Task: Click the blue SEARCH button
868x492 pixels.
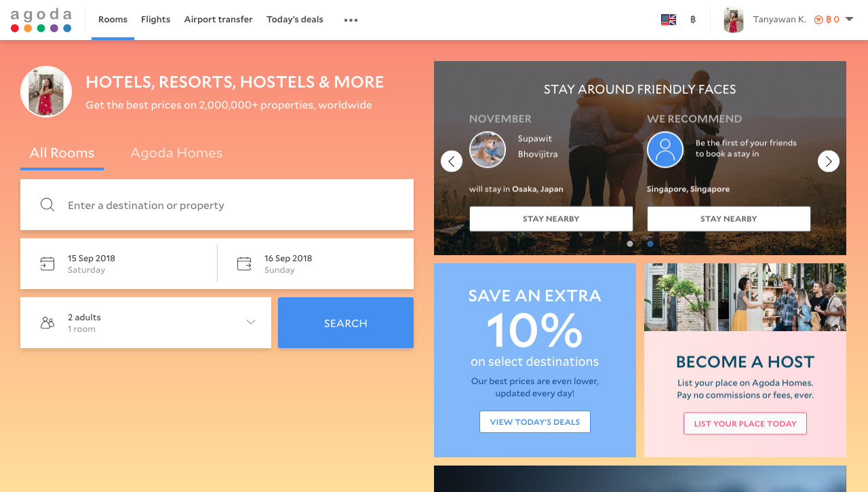Action: coord(346,322)
